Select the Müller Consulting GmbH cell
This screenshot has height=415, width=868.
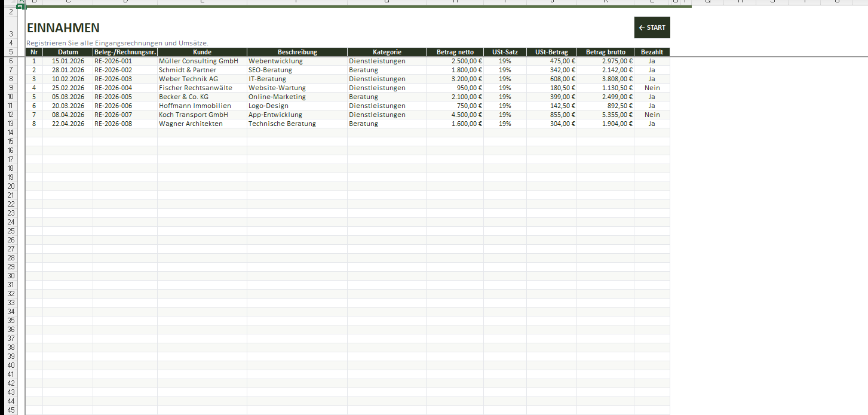(198, 61)
